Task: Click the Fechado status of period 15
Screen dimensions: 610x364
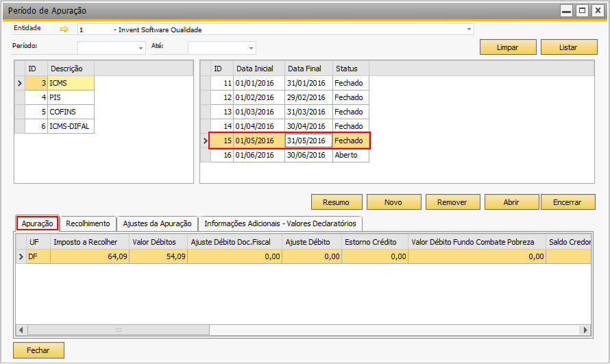Action: tap(350, 141)
